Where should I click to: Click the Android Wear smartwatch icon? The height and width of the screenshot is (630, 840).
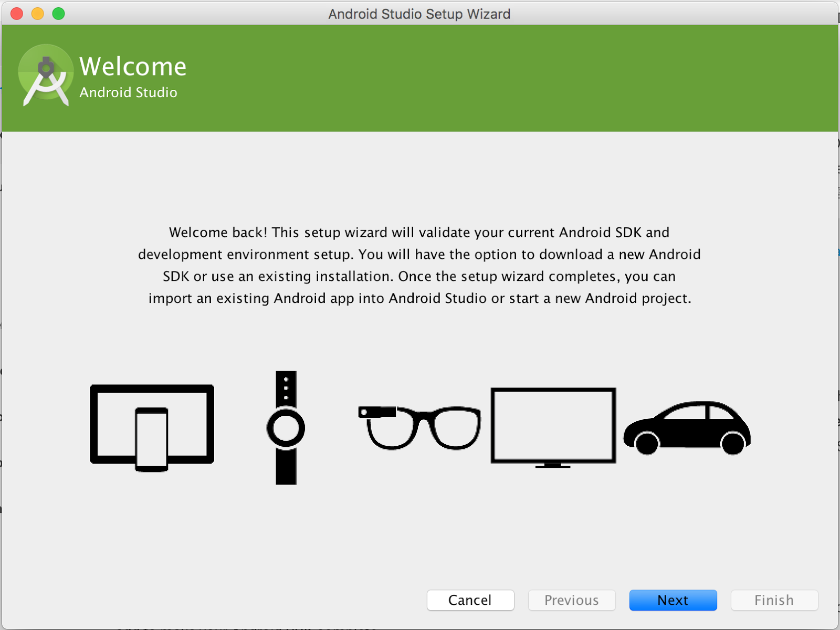click(285, 428)
